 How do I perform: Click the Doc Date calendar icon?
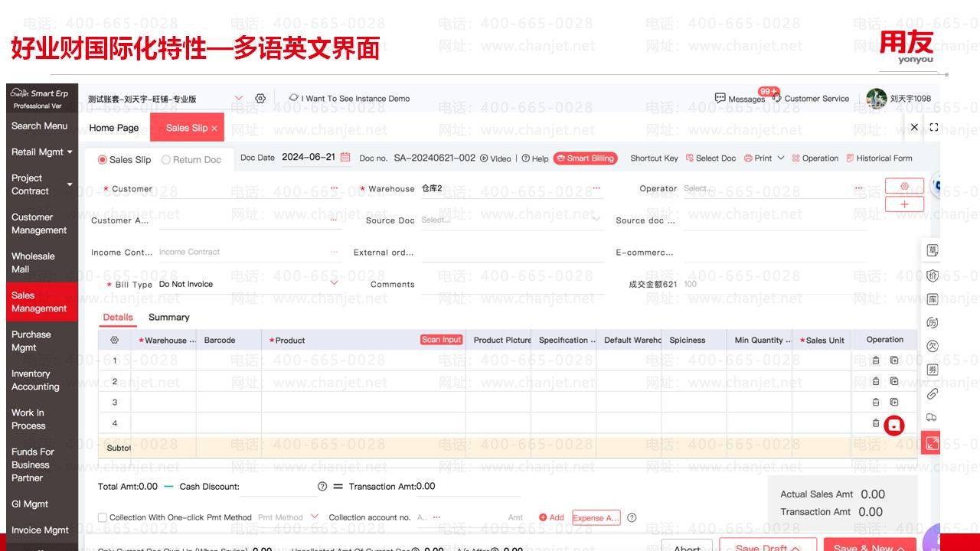click(x=345, y=157)
